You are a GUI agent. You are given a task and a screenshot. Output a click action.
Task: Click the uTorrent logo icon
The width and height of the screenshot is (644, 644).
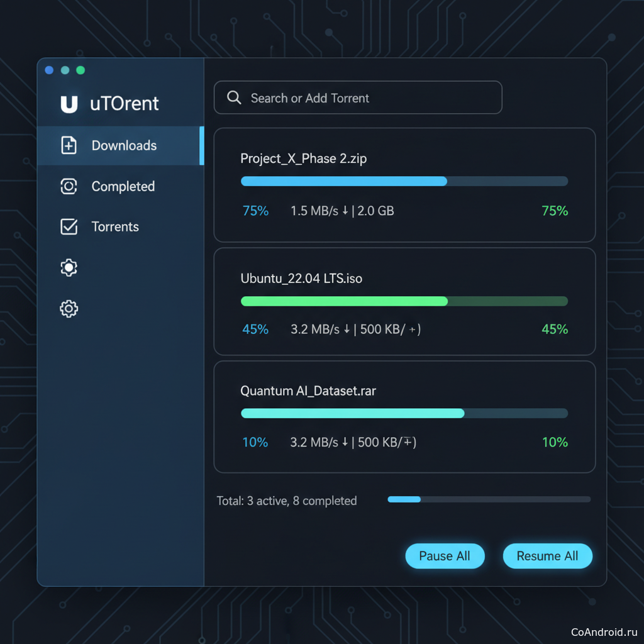coord(69,104)
